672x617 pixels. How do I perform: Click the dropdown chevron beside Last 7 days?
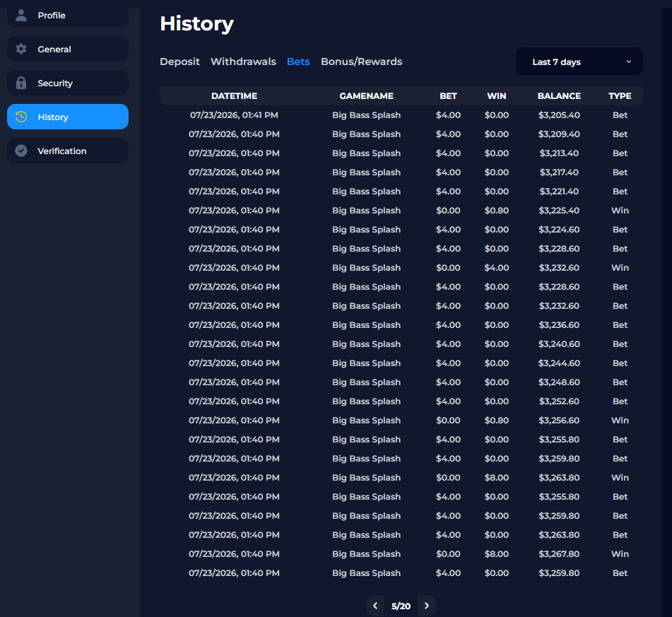click(x=629, y=61)
